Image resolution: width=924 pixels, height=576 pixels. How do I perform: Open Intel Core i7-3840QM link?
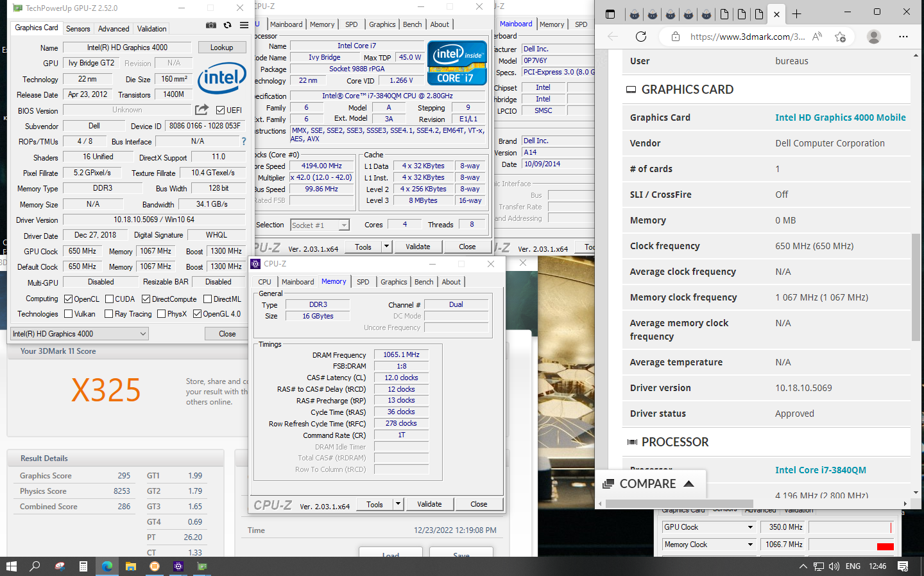tap(821, 470)
